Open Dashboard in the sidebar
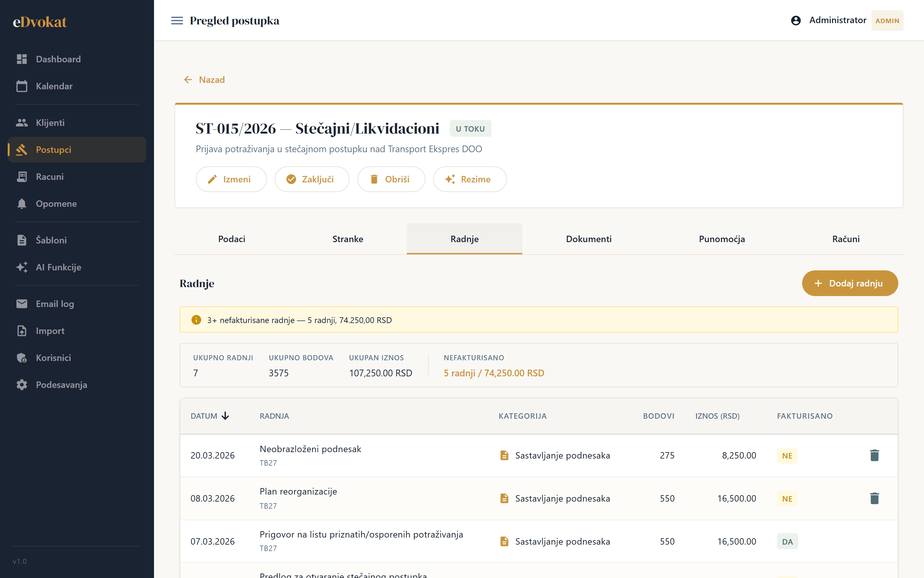 pyautogui.click(x=77, y=59)
